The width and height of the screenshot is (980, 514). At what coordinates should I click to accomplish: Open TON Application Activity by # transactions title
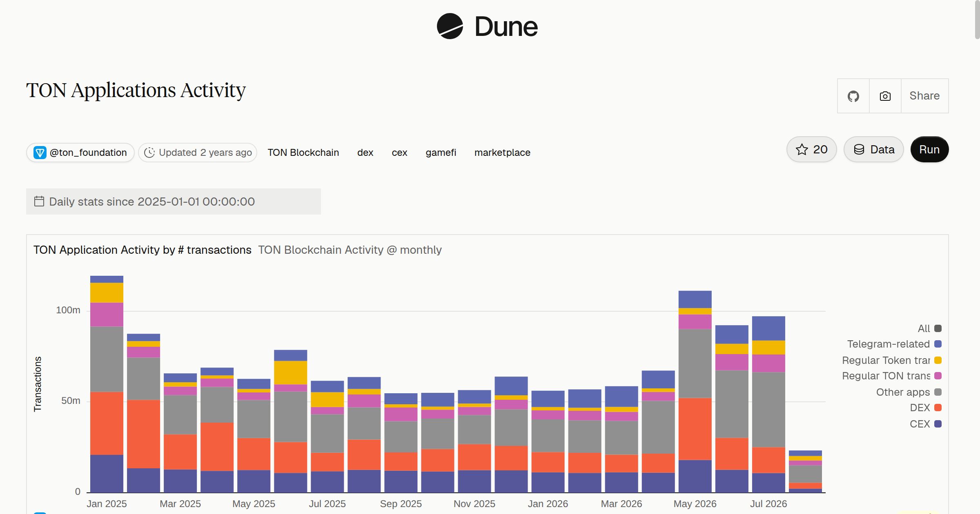143,250
